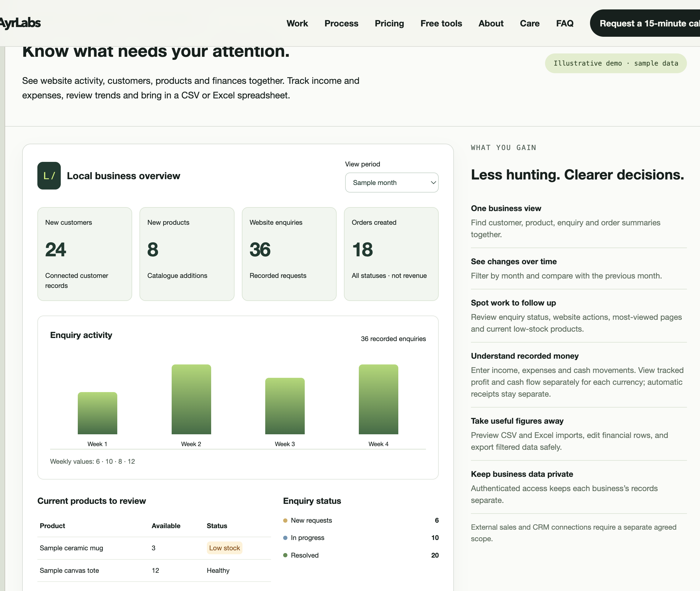Click the Illustrative demo sample data badge
This screenshot has height=591, width=700.
click(x=616, y=63)
